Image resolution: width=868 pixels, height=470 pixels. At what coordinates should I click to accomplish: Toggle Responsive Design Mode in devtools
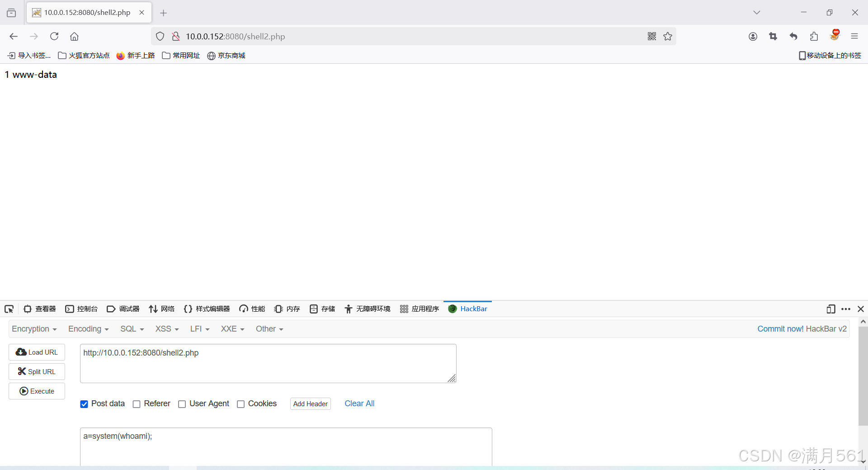(831, 309)
